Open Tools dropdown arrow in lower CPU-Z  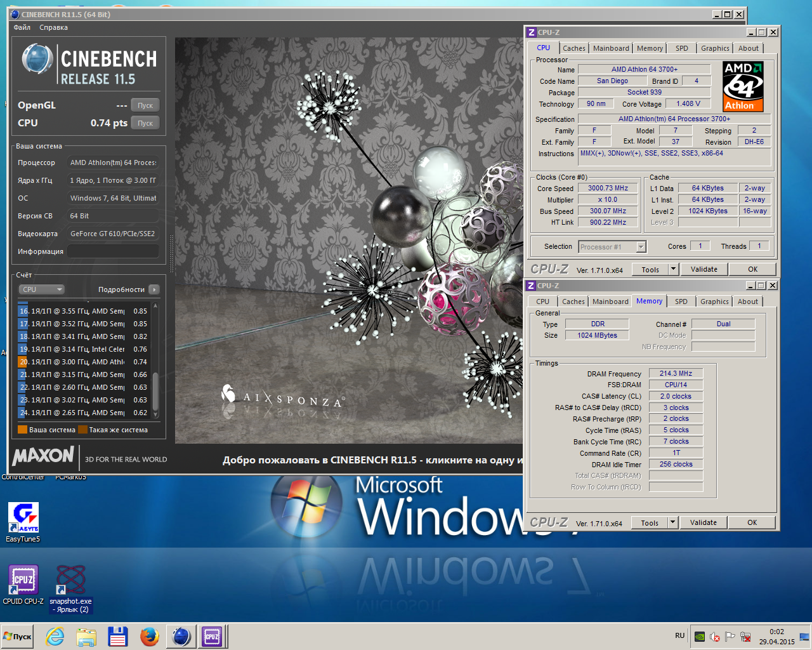point(672,522)
